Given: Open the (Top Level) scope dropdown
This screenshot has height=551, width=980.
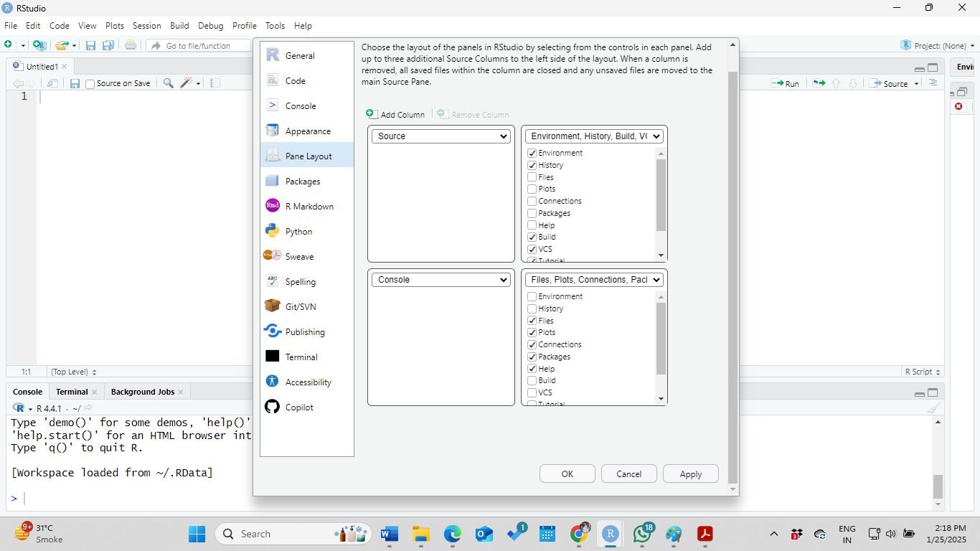Looking at the screenshot, I should coord(73,372).
